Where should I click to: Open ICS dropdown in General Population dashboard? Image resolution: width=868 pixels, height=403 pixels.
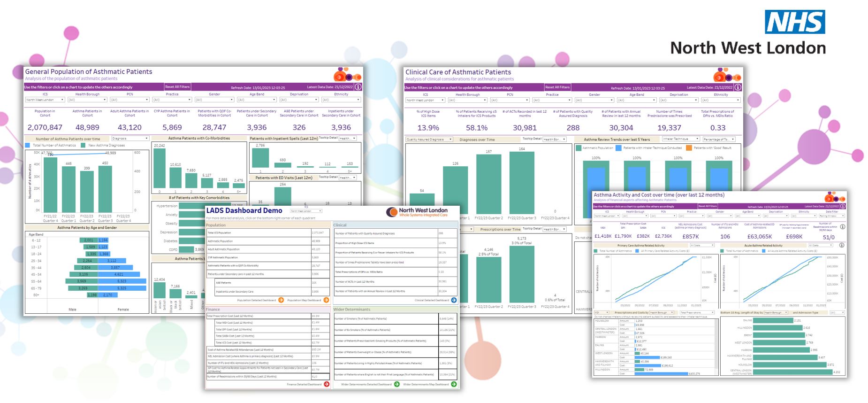point(45,100)
